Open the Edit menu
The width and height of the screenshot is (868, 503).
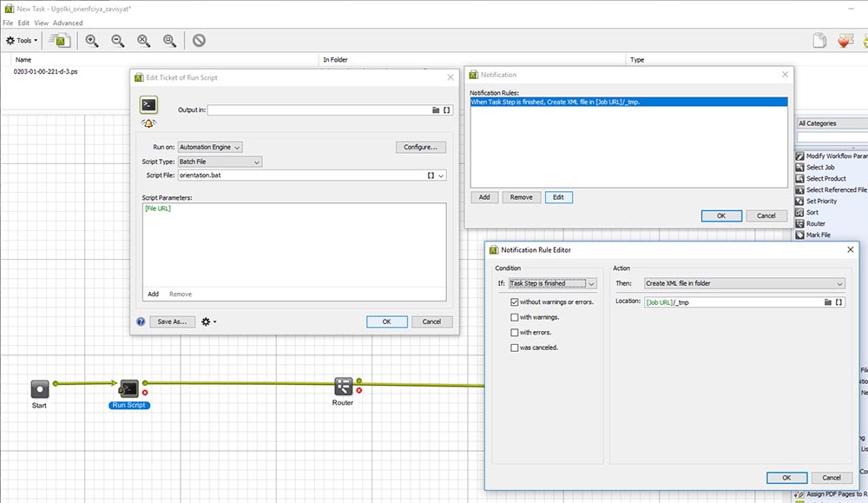23,23
